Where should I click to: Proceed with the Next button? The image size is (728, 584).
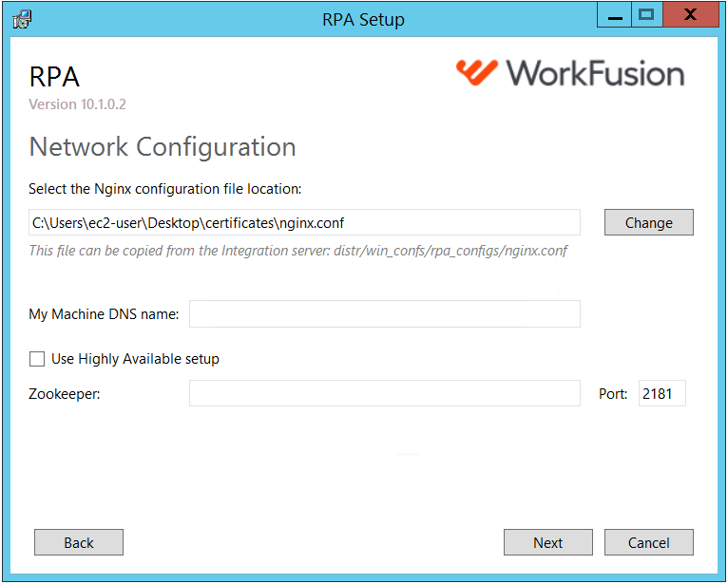point(547,542)
